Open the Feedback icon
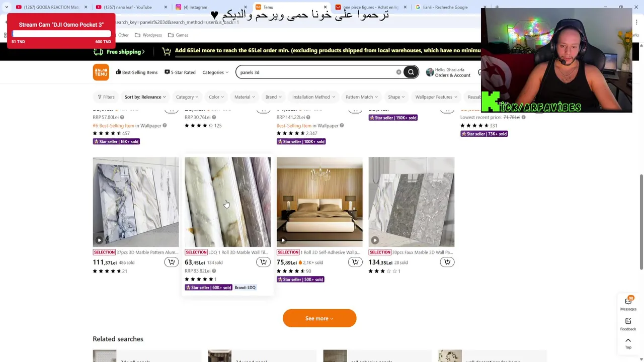The width and height of the screenshot is (644, 362). [628, 324]
